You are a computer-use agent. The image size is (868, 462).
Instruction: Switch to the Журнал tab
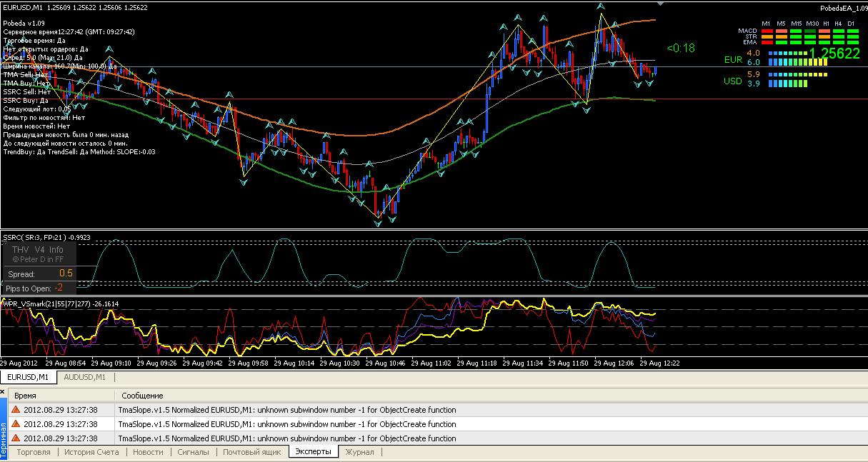pyautogui.click(x=359, y=452)
